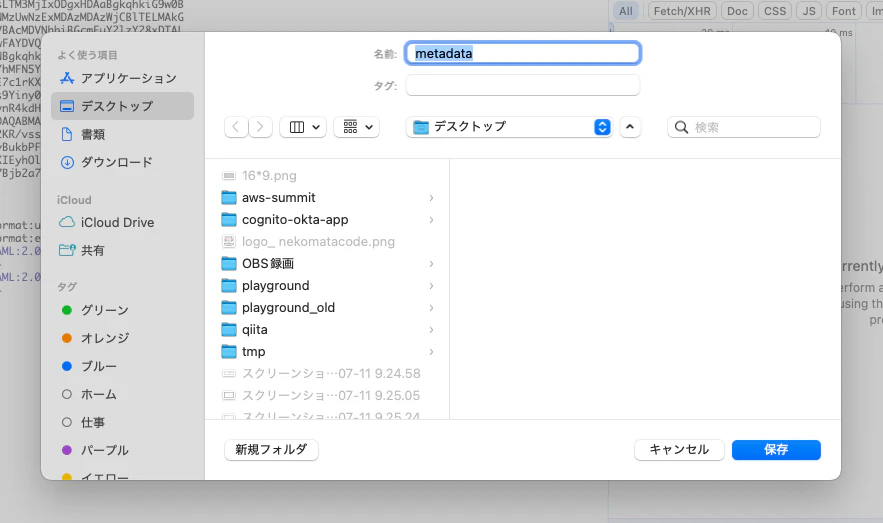Image resolution: width=883 pixels, height=523 pixels.
Task: Select the ホーム tag
Action: pyautogui.click(x=122, y=394)
